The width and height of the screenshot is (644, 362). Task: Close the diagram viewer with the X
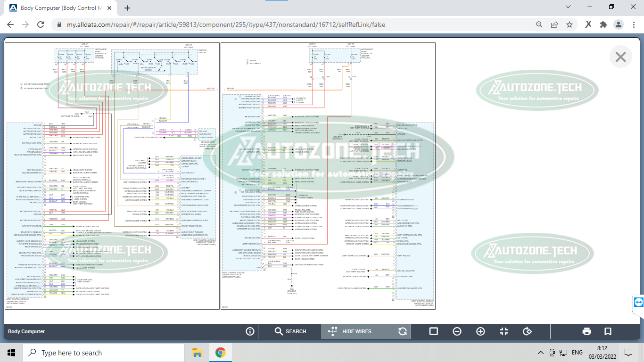point(620,57)
